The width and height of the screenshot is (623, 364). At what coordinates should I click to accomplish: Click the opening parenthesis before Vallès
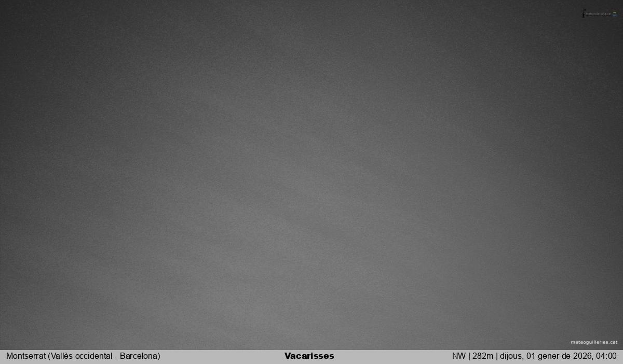pos(49,356)
